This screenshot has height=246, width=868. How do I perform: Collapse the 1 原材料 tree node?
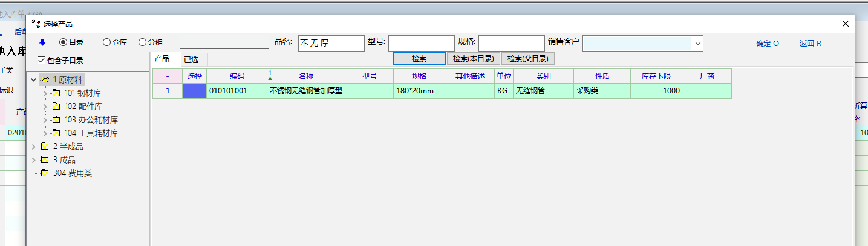34,80
